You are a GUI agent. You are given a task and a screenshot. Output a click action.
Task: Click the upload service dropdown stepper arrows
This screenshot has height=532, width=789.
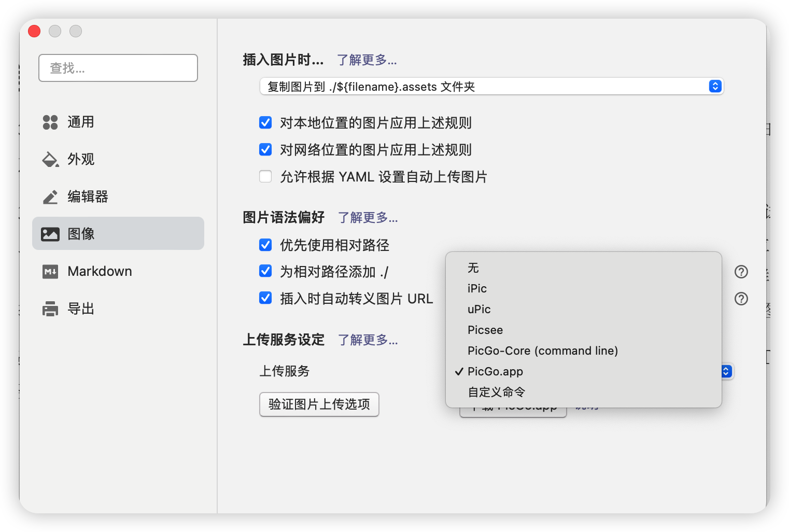726,371
